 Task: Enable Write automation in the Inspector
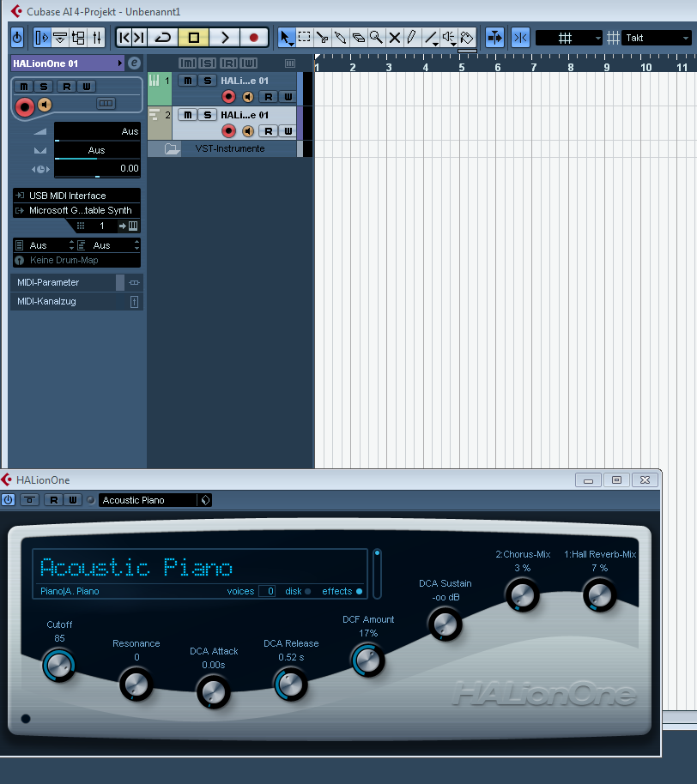pyautogui.click(x=86, y=87)
